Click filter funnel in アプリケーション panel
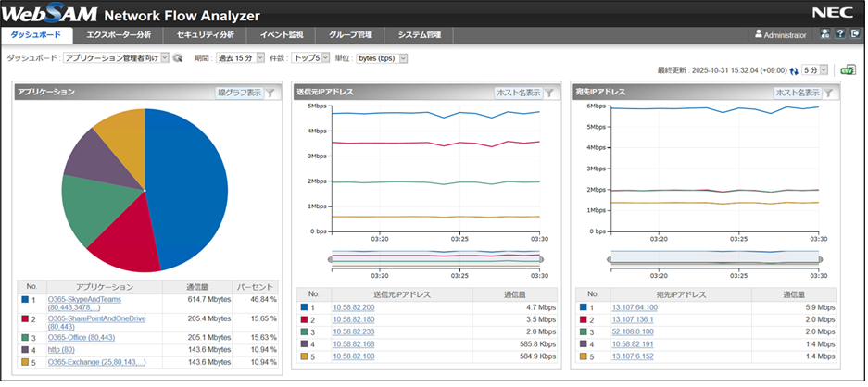This screenshot has width=868, height=387. point(270,93)
